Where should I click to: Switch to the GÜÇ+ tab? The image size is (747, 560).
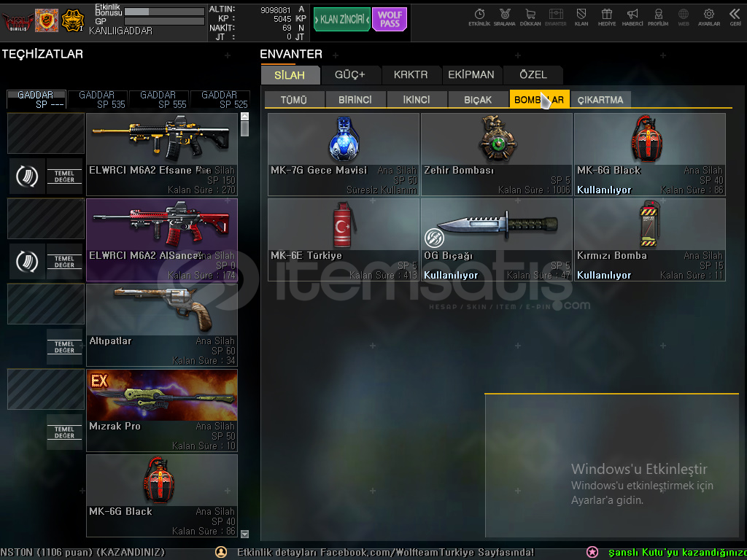(350, 75)
